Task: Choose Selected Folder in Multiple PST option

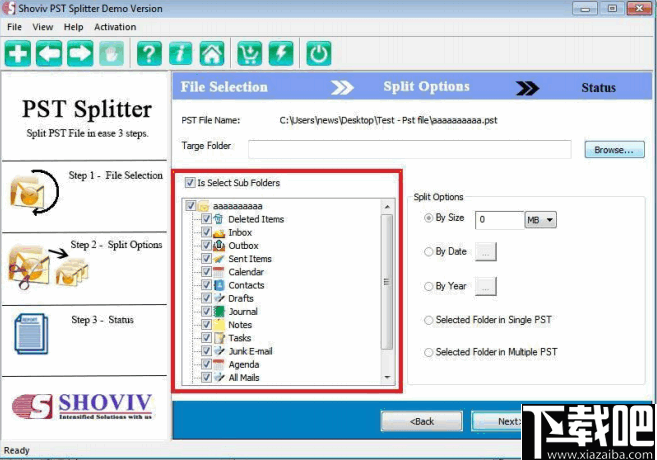Action: [428, 352]
